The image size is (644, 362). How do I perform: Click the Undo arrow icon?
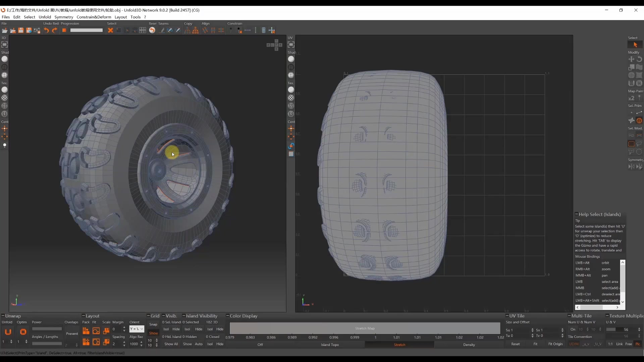(46, 31)
